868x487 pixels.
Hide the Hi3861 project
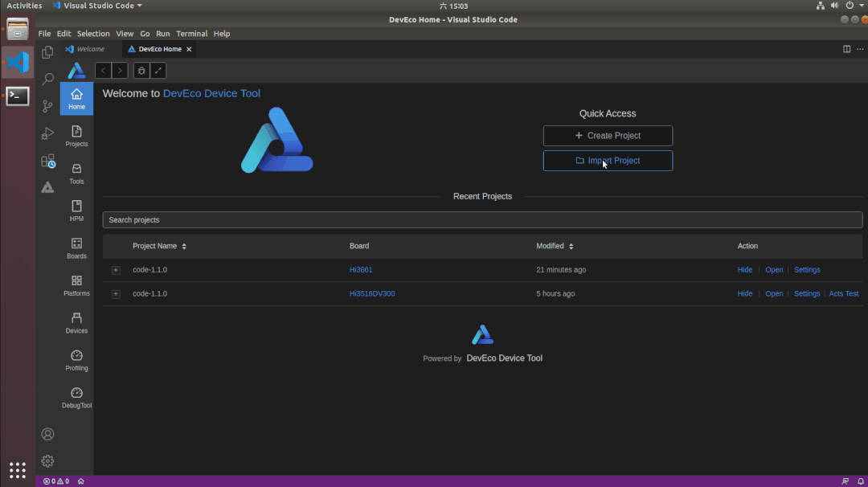tap(744, 270)
